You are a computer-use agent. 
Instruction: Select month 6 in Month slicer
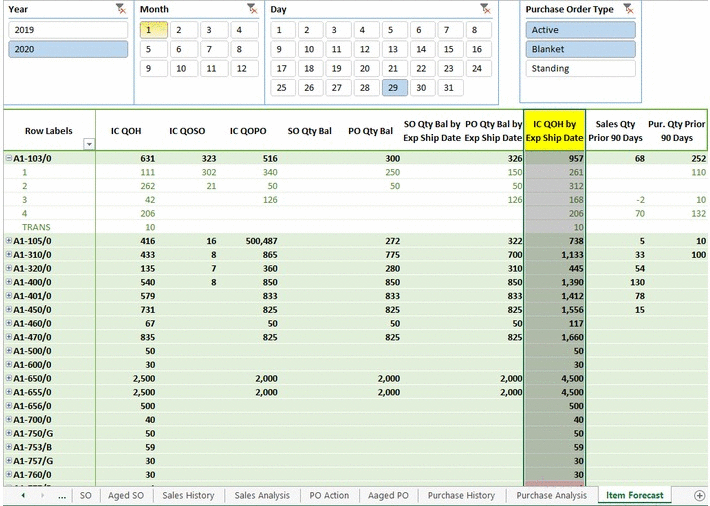[x=184, y=49]
